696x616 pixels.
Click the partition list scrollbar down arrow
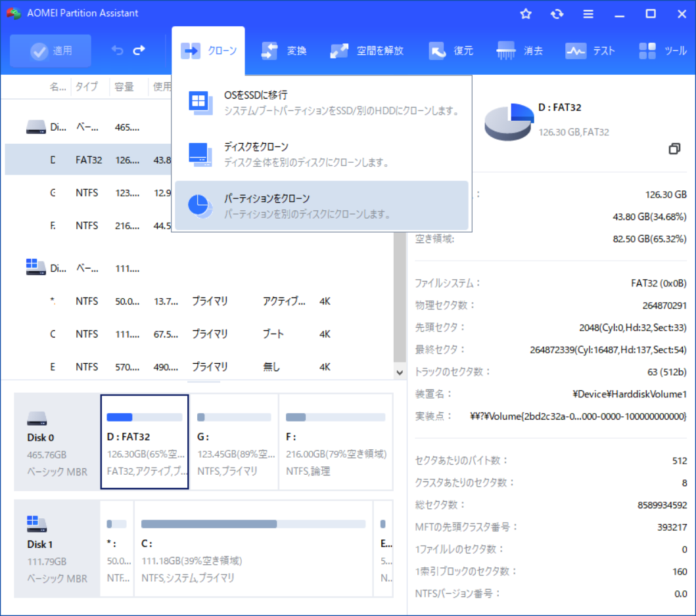click(x=400, y=372)
